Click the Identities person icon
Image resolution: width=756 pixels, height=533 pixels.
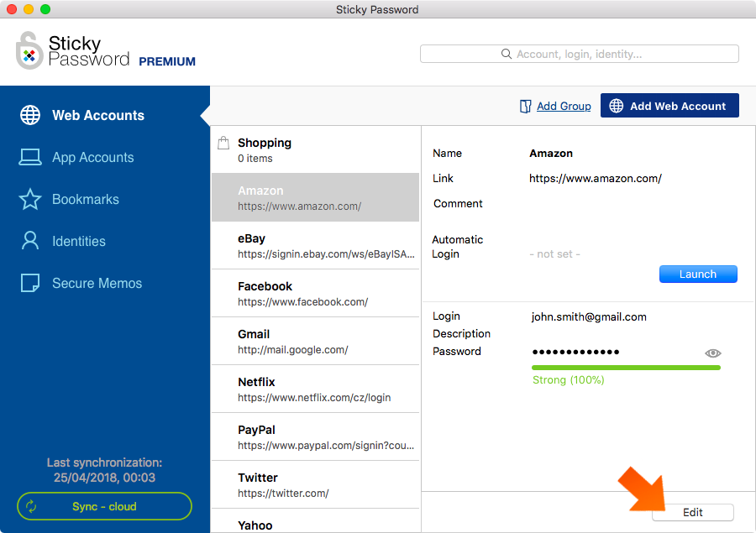[x=30, y=241]
